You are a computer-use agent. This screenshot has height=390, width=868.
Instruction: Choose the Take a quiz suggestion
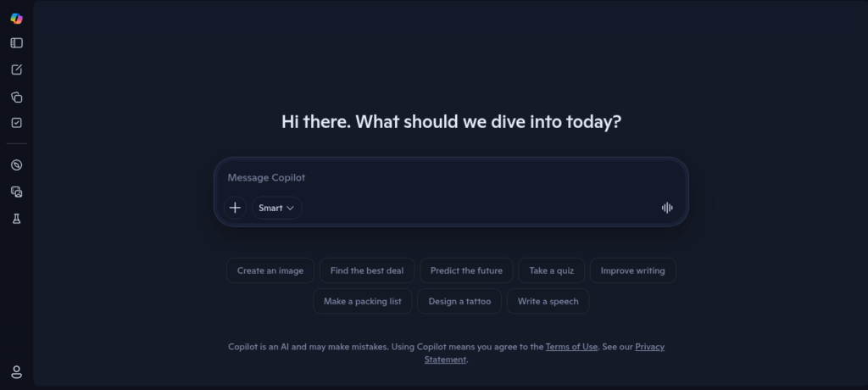pyautogui.click(x=551, y=270)
